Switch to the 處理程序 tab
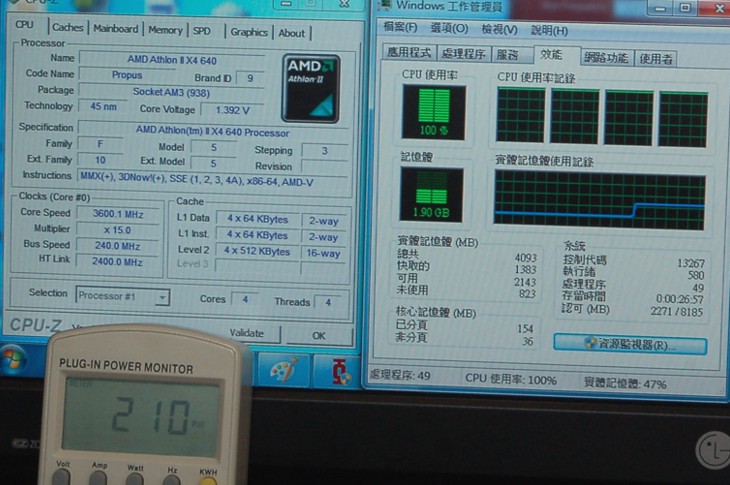The width and height of the screenshot is (730, 485). tap(463, 54)
